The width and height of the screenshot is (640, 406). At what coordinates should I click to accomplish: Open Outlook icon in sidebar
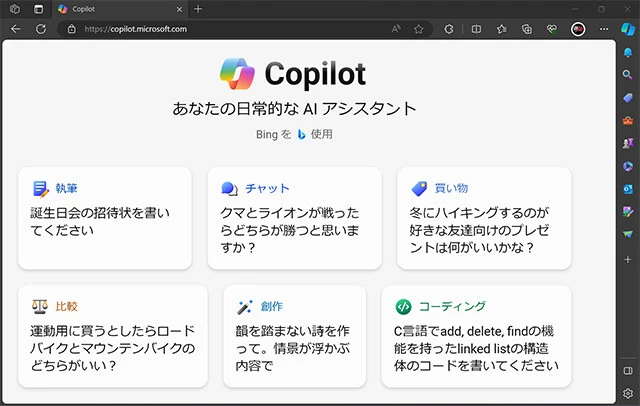pyautogui.click(x=628, y=189)
